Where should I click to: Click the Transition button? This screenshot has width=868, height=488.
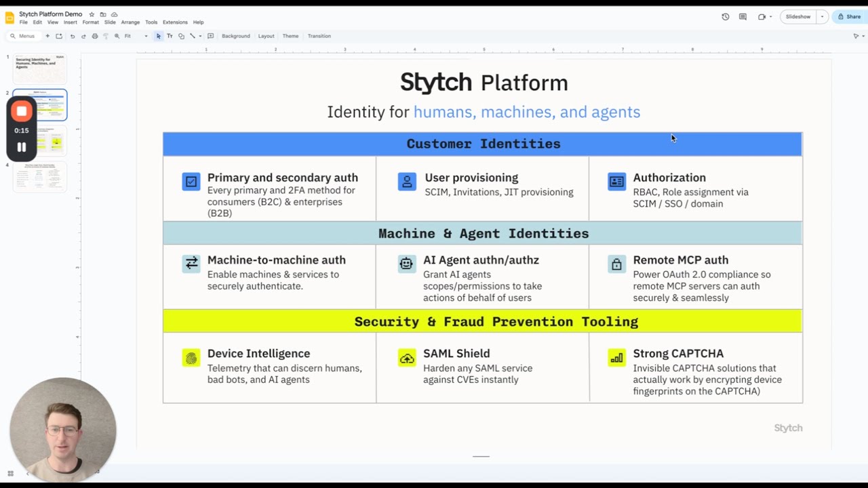[319, 36]
